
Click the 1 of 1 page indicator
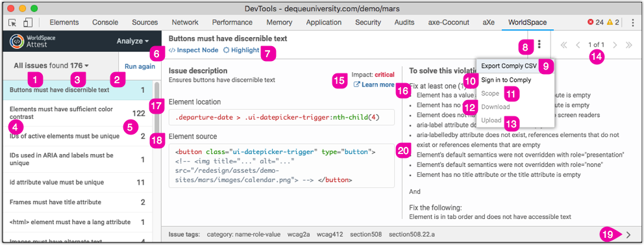[x=597, y=45]
